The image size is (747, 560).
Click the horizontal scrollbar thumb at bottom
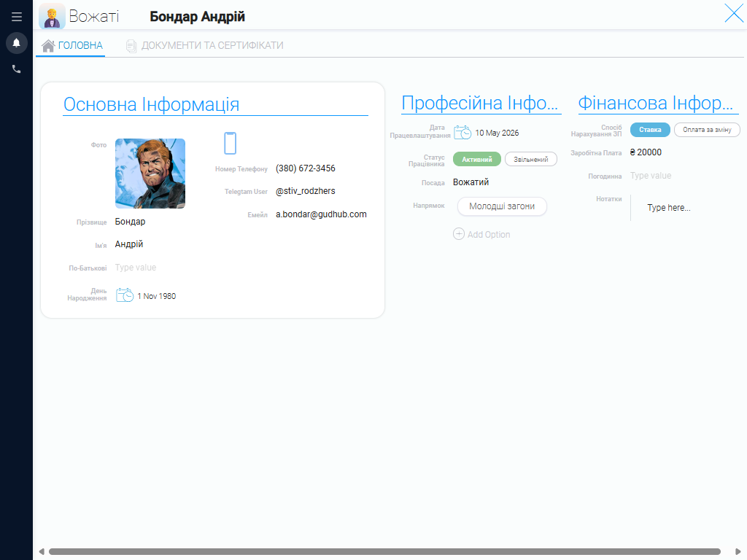(x=384, y=551)
